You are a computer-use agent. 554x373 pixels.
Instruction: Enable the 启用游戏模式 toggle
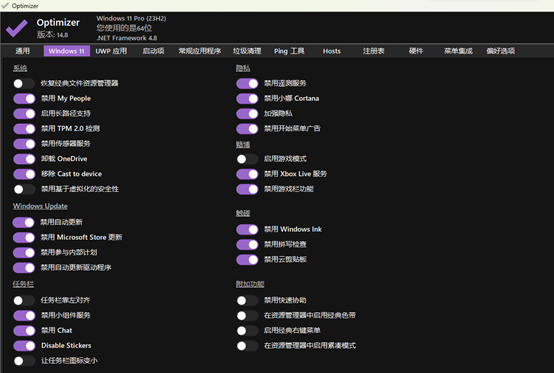[247, 159]
